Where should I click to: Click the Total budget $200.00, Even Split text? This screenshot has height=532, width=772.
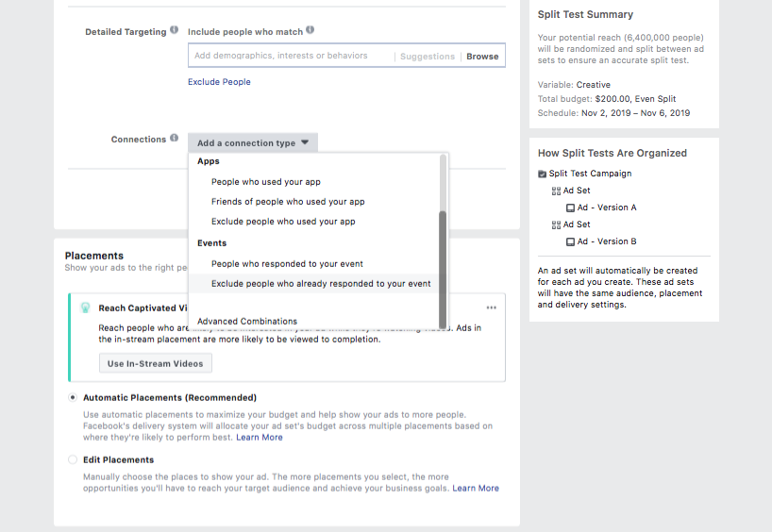pyautogui.click(x=607, y=98)
